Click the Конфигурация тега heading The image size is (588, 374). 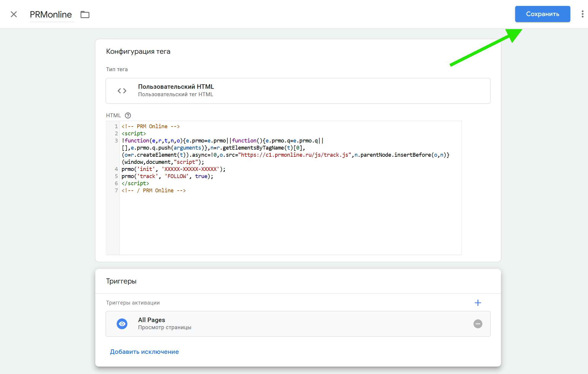coord(138,51)
